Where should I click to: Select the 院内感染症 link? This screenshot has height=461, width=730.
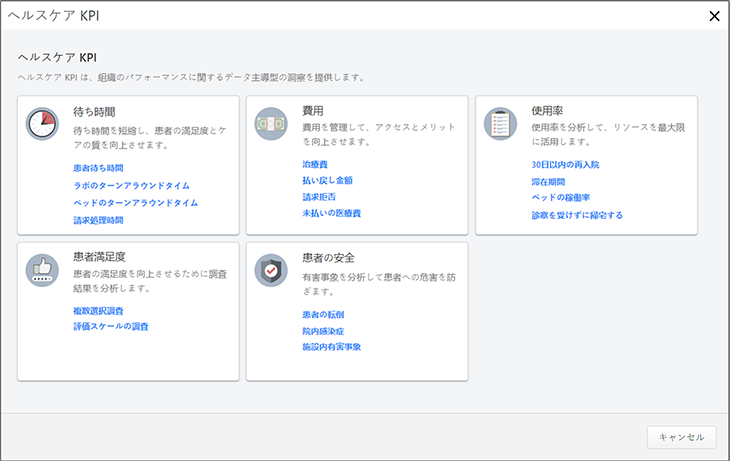322,330
